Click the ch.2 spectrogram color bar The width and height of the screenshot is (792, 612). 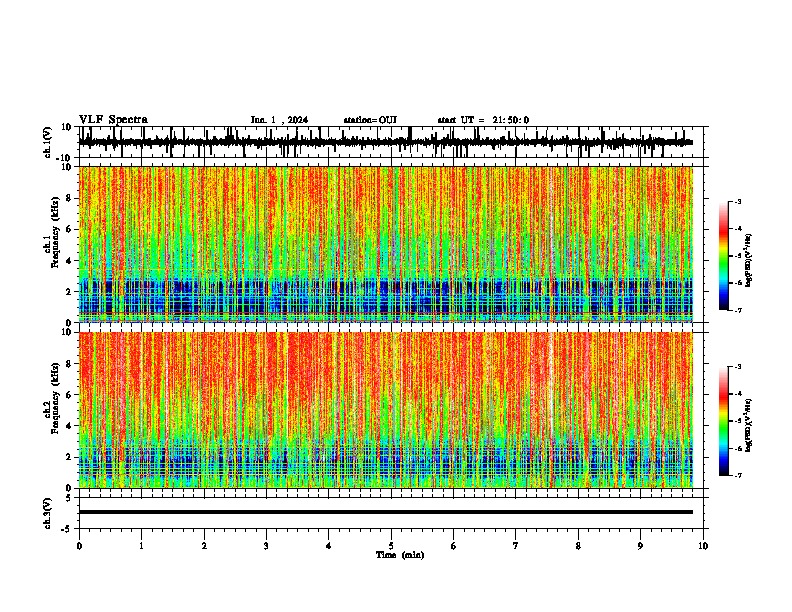[x=724, y=421]
